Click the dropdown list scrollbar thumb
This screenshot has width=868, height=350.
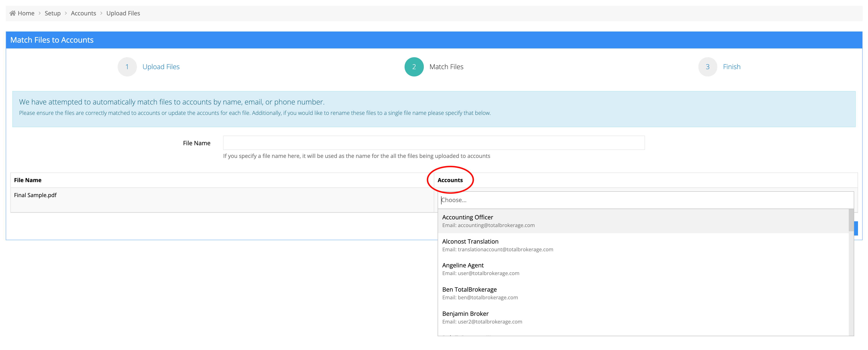(x=851, y=221)
